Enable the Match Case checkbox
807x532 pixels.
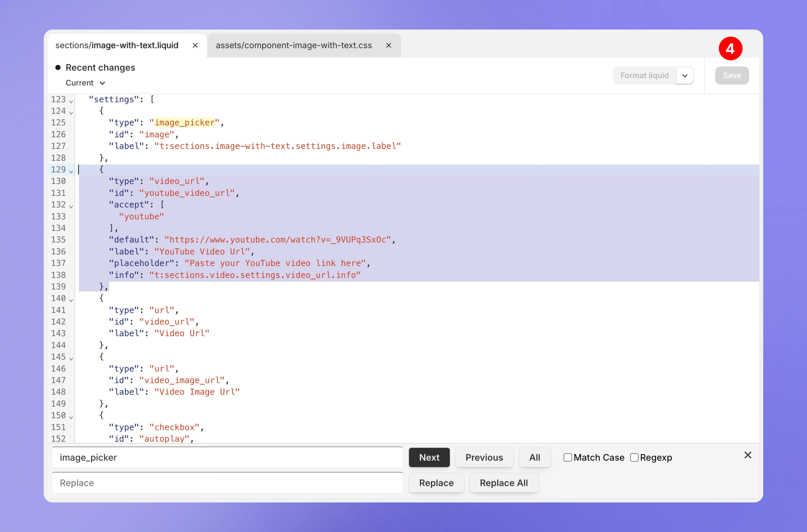click(567, 457)
